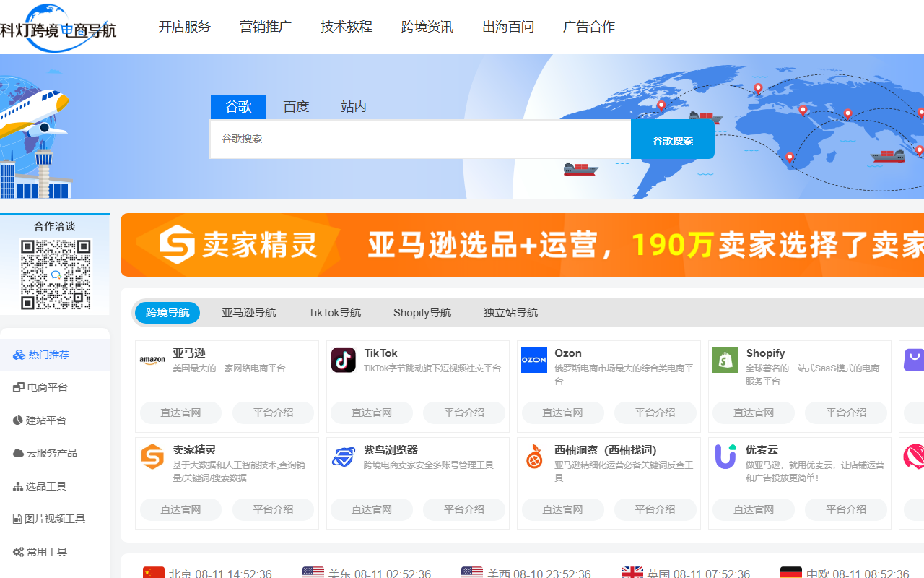Open the Ozon logo icon
The width and height of the screenshot is (924, 578).
coord(534,360)
